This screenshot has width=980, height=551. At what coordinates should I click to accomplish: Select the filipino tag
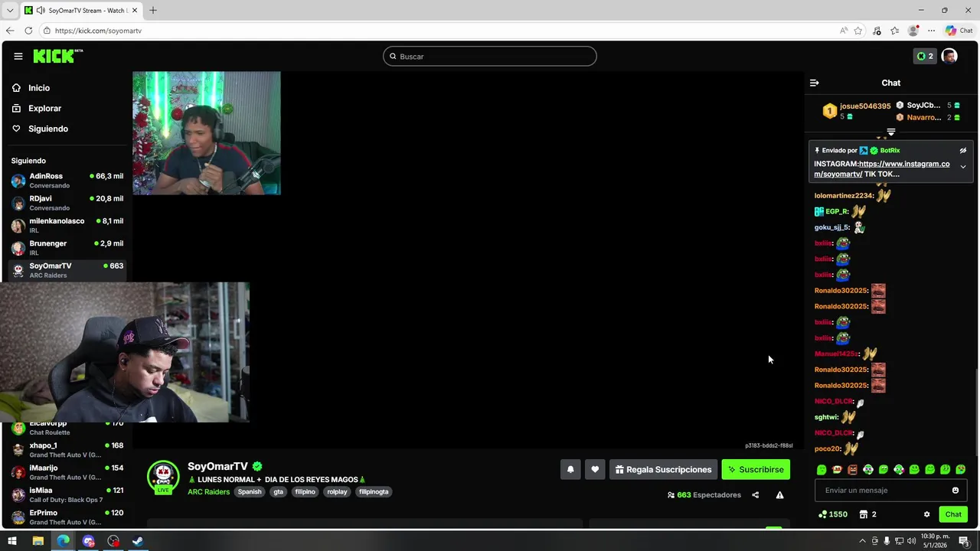(x=305, y=491)
